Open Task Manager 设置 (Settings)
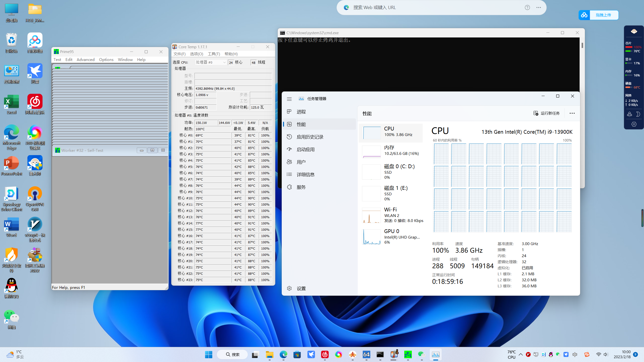 (319, 288)
